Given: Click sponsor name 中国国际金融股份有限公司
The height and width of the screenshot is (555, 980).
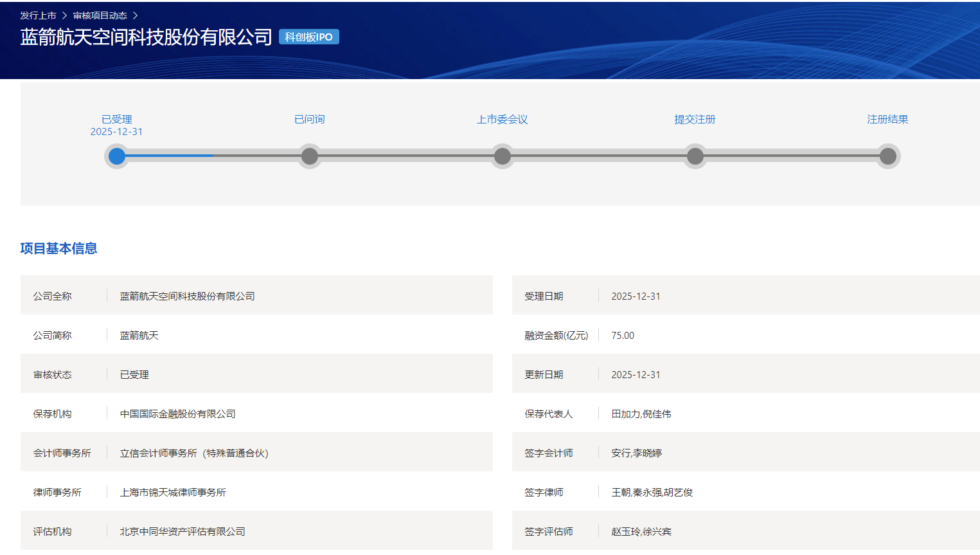Looking at the screenshot, I should point(178,414).
